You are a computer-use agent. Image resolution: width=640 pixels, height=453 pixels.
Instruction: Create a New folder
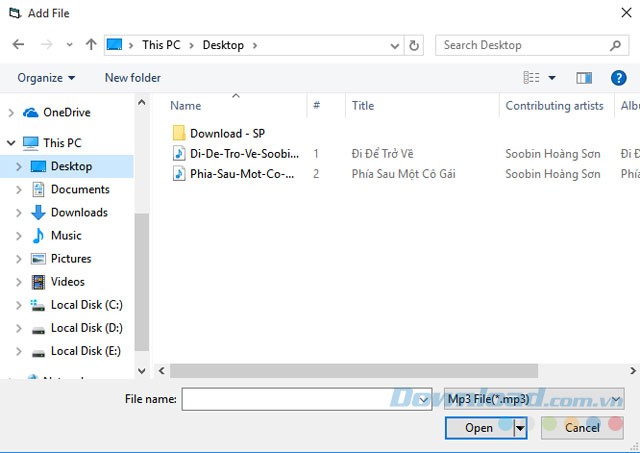click(x=133, y=78)
